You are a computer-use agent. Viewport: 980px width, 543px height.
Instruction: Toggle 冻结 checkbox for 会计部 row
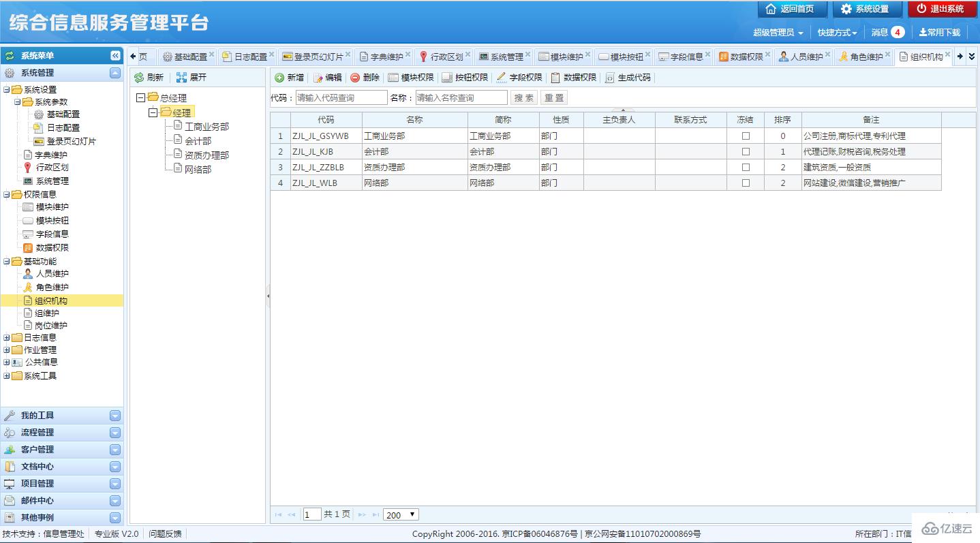(746, 152)
